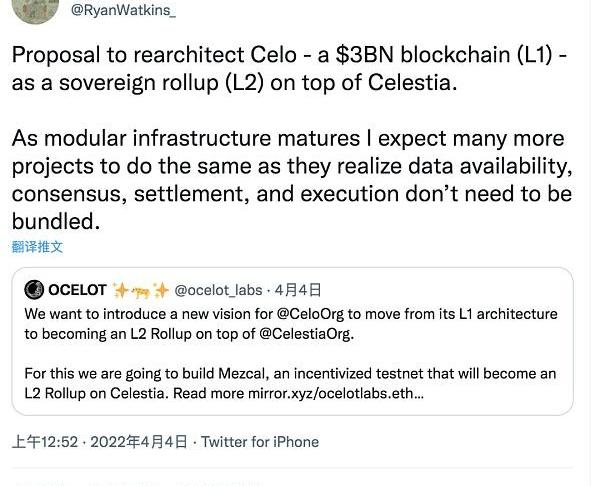
Task: Click the sparkles emoji before @ocelot_labs
Action: click(x=159, y=291)
